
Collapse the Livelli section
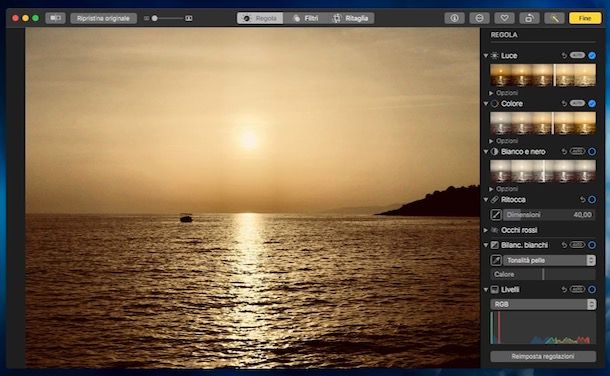click(x=486, y=290)
